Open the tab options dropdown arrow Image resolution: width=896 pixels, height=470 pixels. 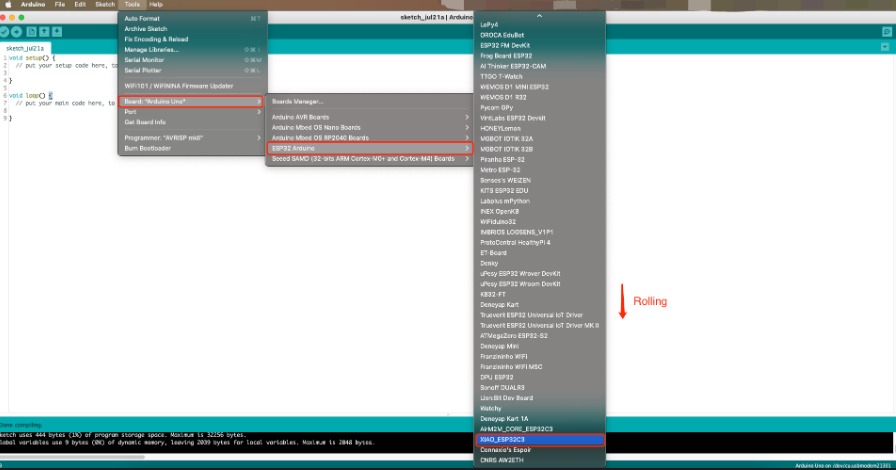point(885,47)
